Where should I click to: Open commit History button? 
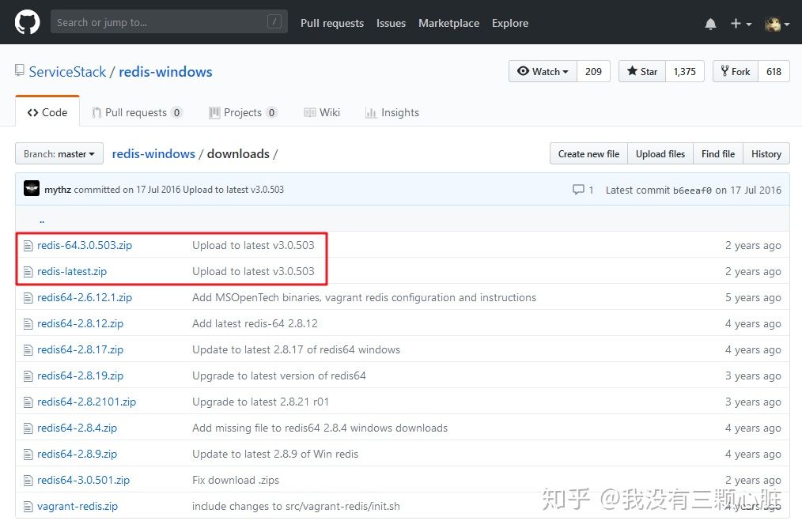pyautogui.click(x=766, y=154)
